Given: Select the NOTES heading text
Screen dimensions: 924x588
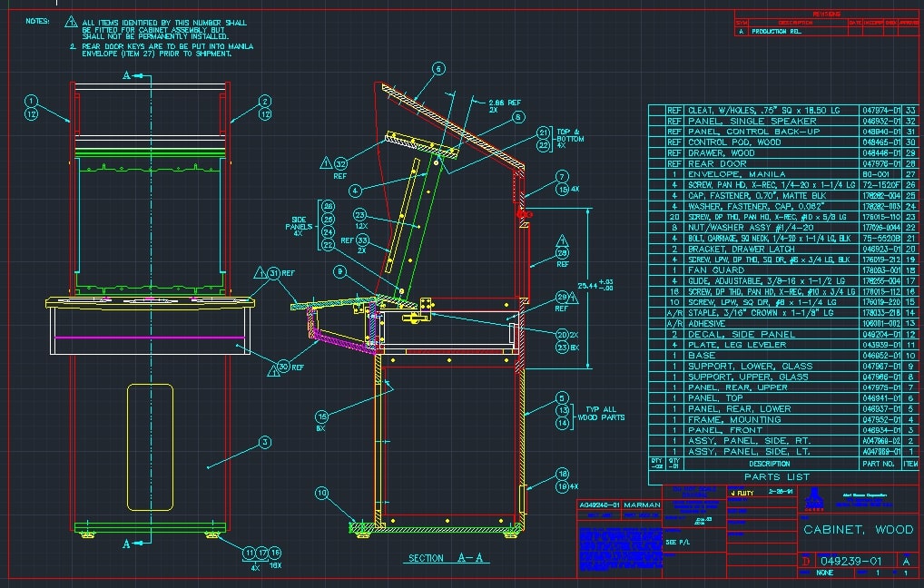Looking at the screenshot, I should tap(37, 20).
